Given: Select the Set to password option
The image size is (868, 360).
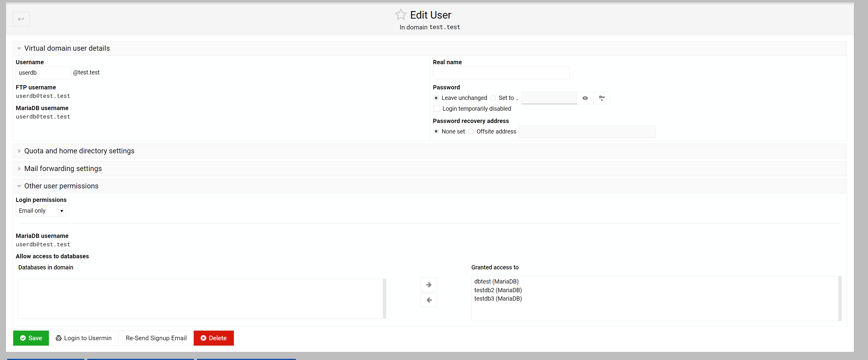Looking at the screenshot, I should click(493, 98).
